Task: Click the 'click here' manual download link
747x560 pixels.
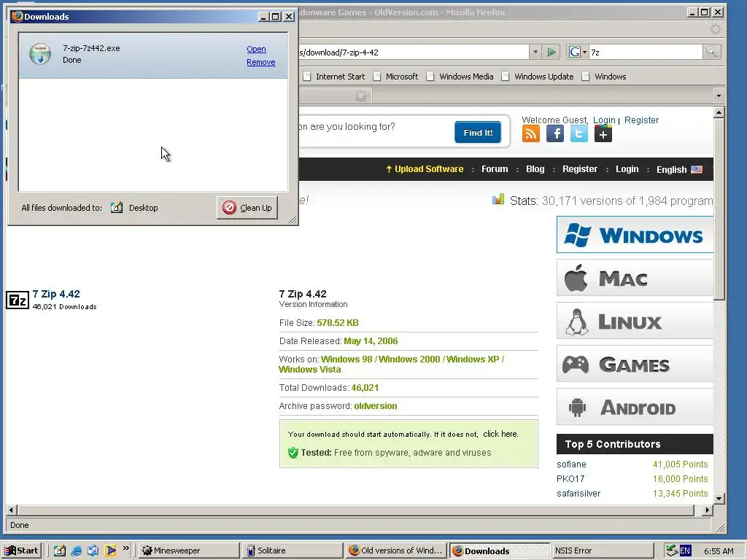Action: [500, 434]
